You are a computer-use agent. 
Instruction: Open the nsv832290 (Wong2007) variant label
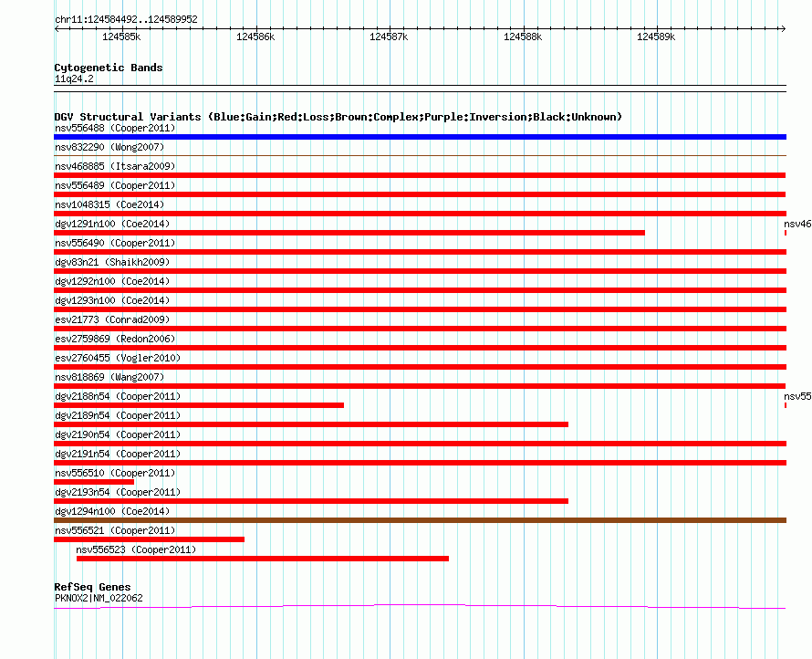(109, 147)
